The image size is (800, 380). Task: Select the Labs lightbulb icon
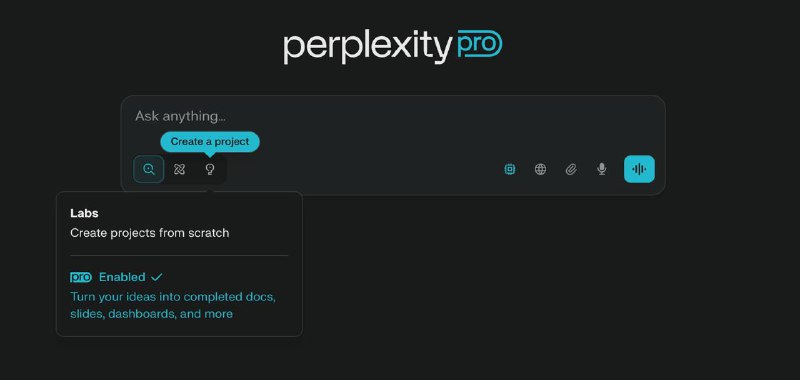210,169
